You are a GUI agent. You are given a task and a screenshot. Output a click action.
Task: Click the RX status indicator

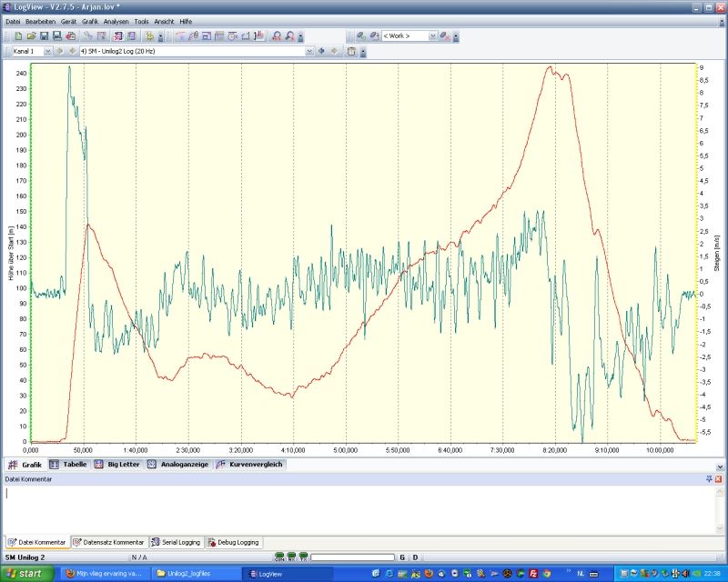tap(291, 557)
